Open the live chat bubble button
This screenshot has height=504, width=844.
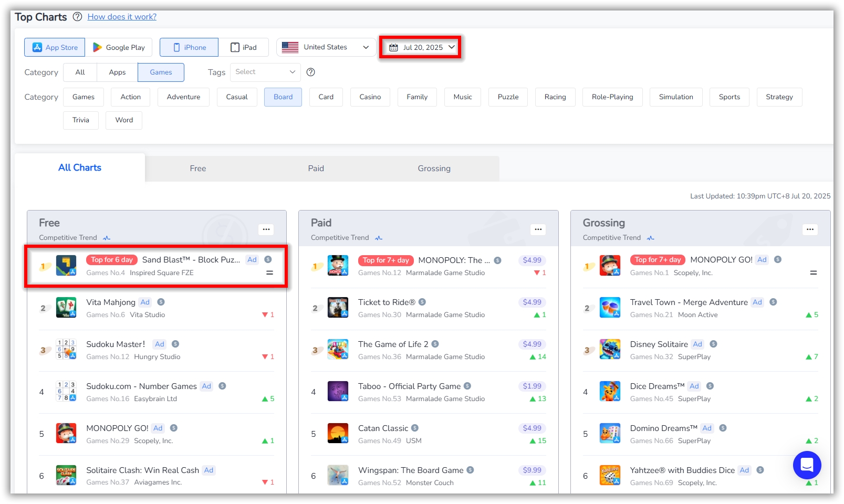point(807,465)
